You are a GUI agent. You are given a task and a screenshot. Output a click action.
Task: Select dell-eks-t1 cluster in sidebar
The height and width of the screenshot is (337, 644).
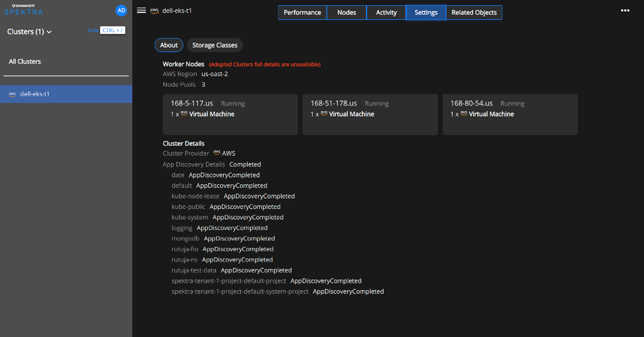pos(66,94)
